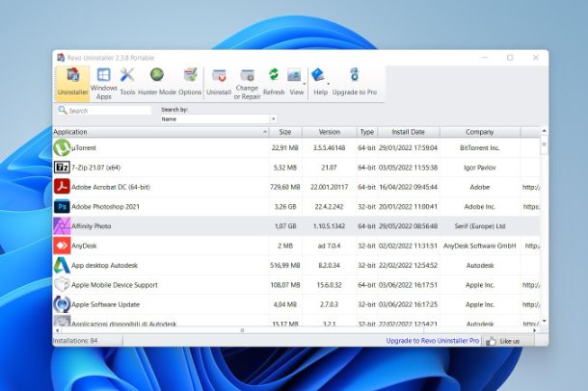Click the µTorrent app icon
This screenshot has width=588, height=391.
point(62,147)
